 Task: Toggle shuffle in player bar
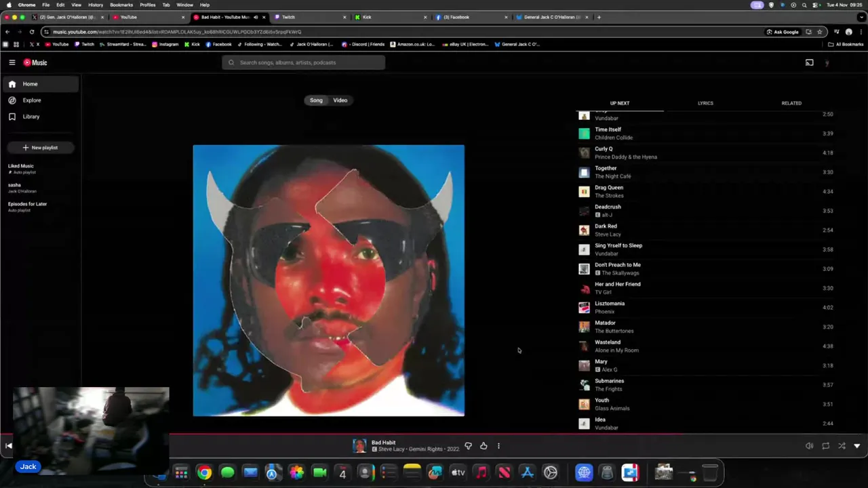pyautogui.click(x=842, y=446)
